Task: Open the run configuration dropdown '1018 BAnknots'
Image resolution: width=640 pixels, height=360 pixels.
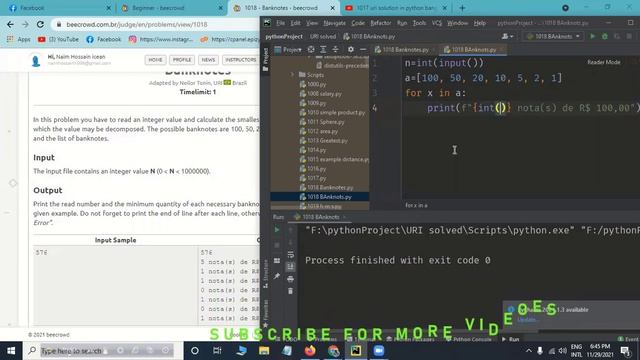Action: coord(553,36)
